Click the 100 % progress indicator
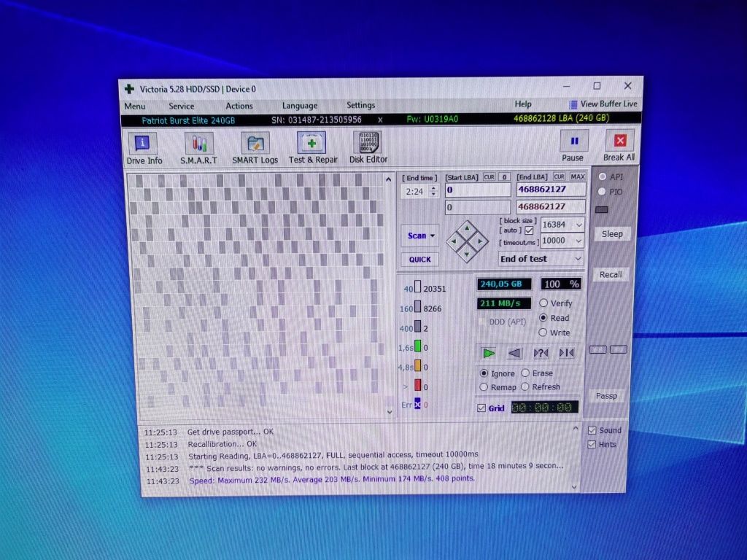 click(561, 284)
